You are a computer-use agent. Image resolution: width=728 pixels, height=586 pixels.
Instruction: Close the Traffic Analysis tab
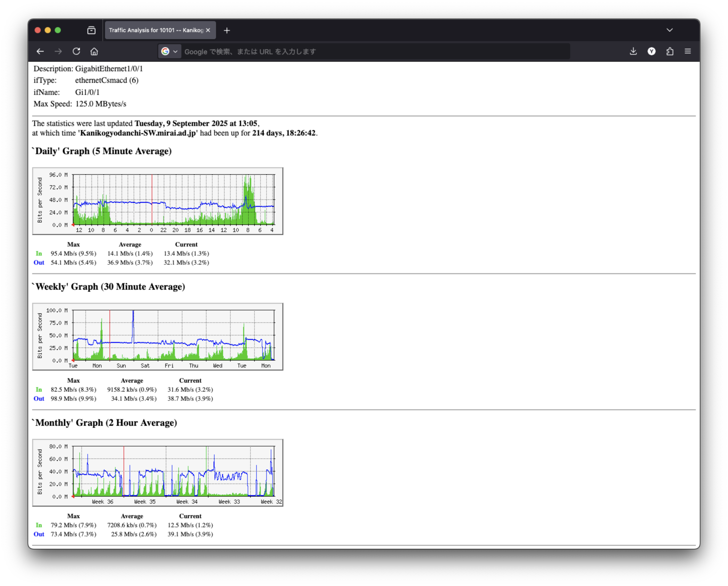pyautogui.click(x=208, y=30)
